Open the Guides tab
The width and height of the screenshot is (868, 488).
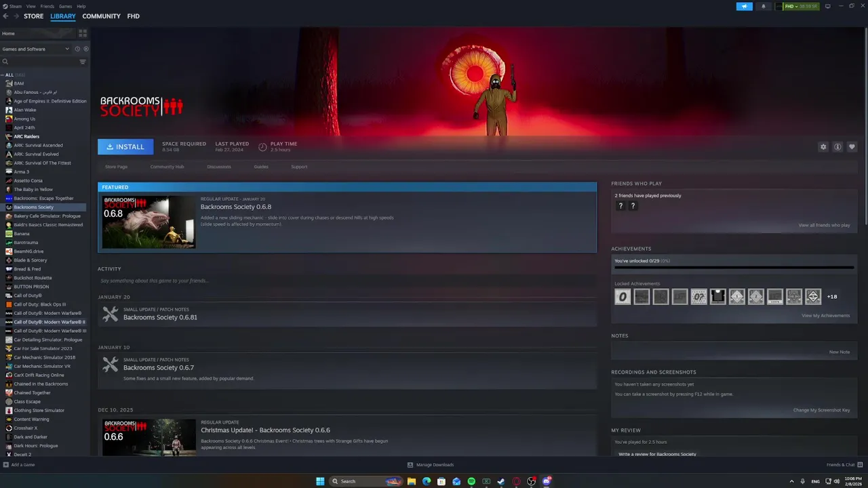(261, 167)
